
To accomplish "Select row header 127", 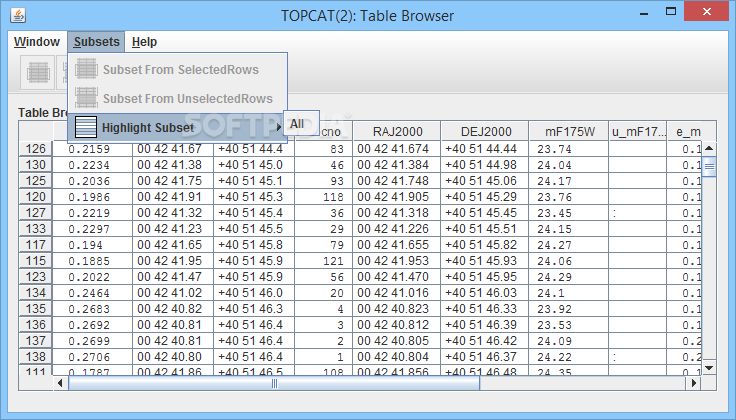I will point(36,213).
